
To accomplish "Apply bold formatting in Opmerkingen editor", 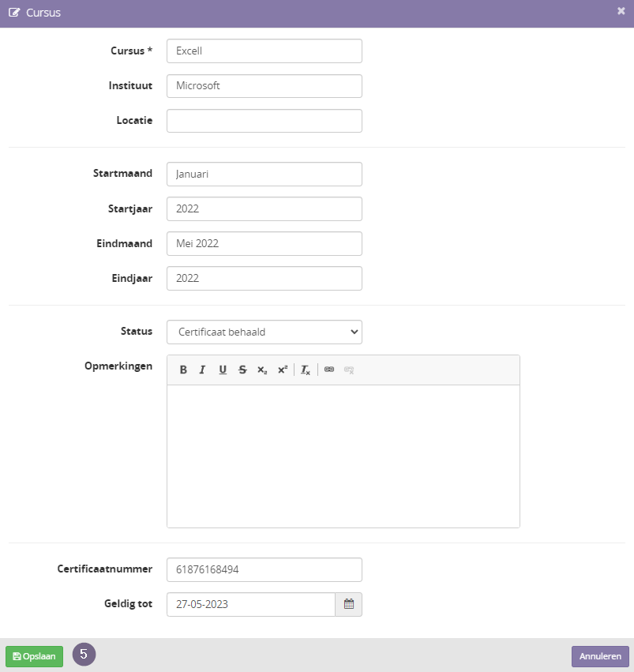I will 183,370.
